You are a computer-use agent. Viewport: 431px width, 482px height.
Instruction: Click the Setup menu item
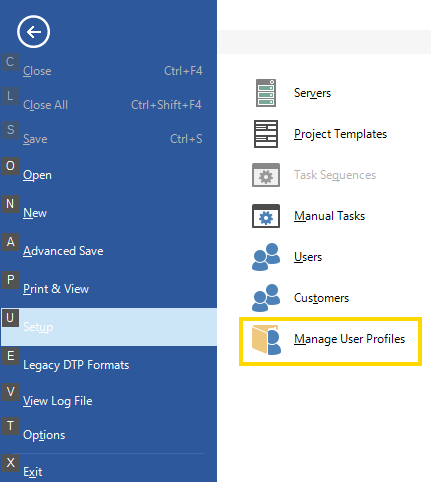click(109, 327)
